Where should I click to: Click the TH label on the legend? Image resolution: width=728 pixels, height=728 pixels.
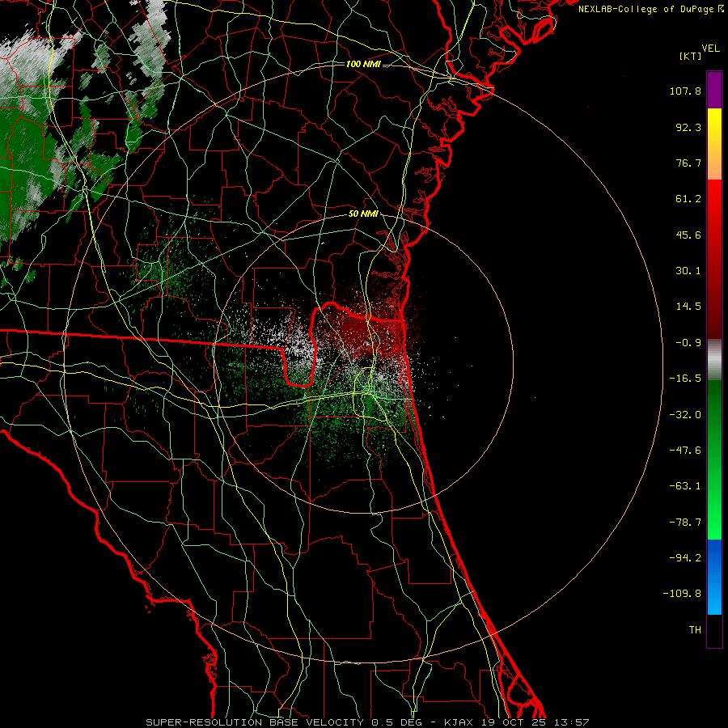695,630
